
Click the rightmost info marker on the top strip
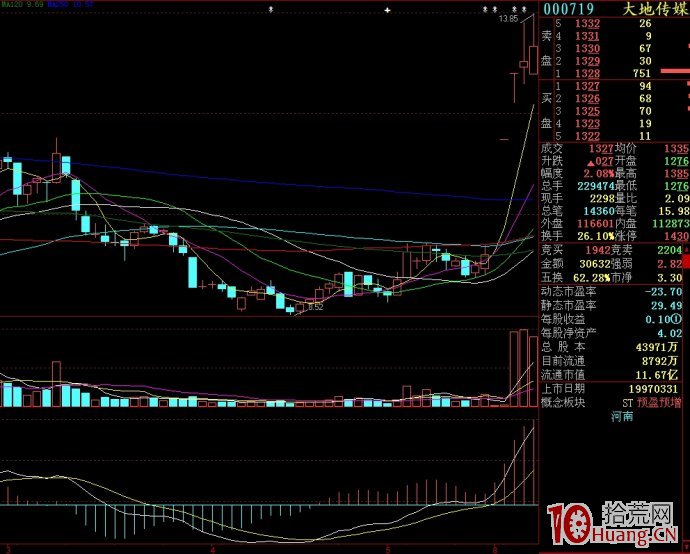point(524,9)
